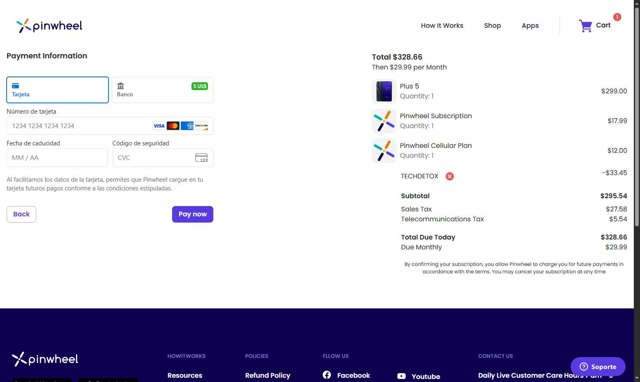
Task: Click the CVC security code field
Action: click(x=162, y=158)
